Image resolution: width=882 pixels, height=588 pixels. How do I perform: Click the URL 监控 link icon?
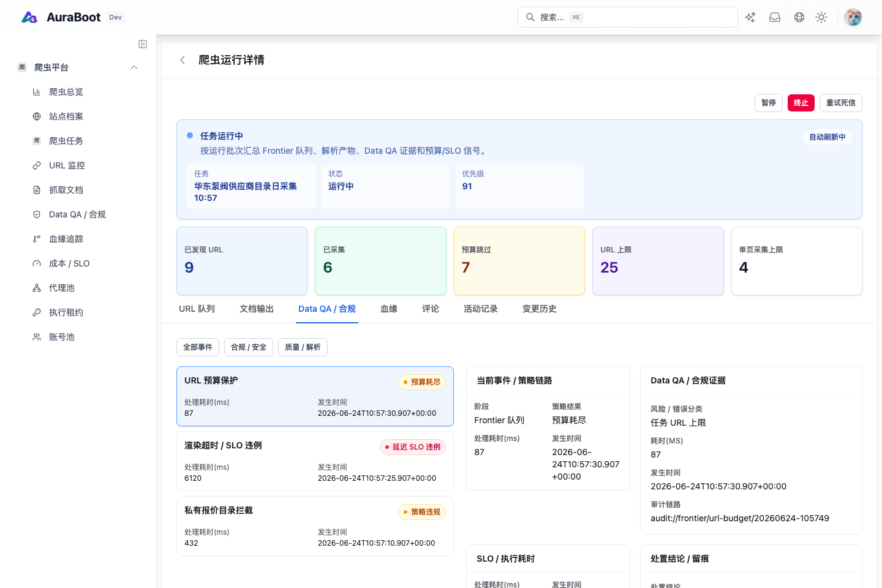[x=37, y=165]
